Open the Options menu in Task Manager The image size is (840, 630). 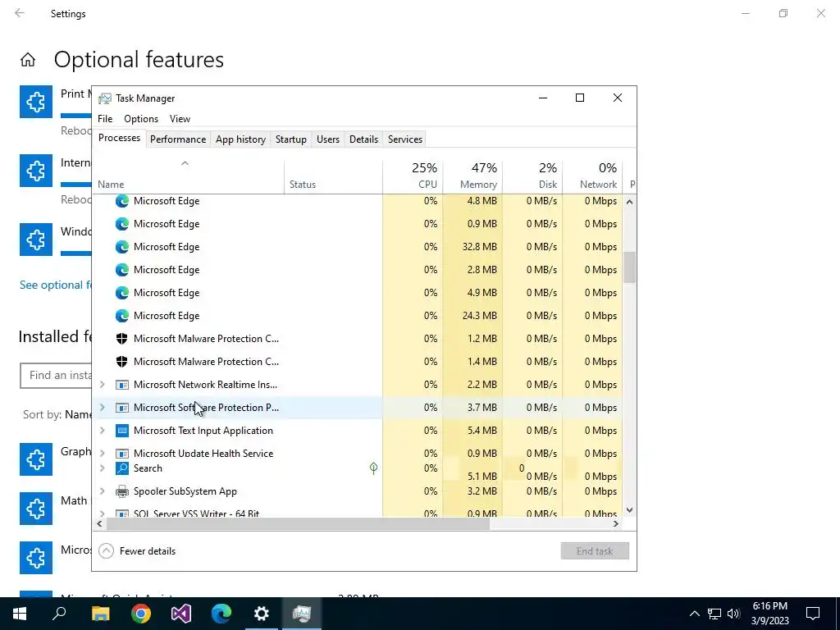click(141, 119)
